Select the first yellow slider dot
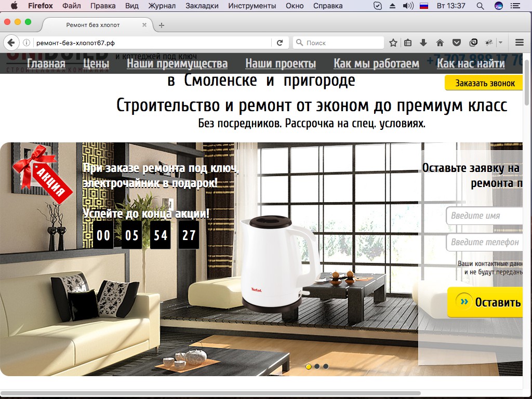This screenshot has height=399, width=532. [x=308, y=366]
